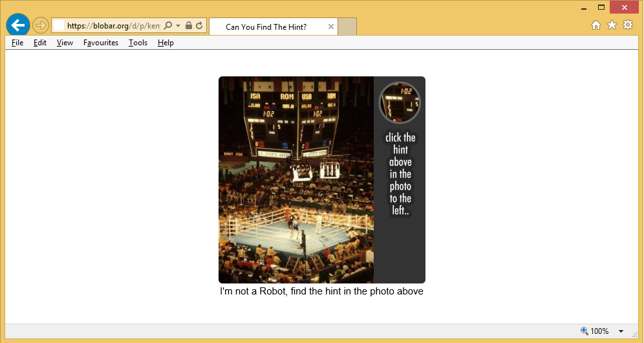The image size is (644, 343).
Task: Open the Help menu
Action: (166, 43)
